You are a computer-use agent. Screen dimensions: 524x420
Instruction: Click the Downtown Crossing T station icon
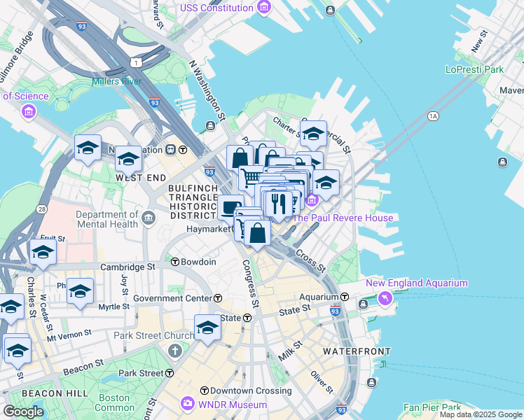(x=205, y=391)
